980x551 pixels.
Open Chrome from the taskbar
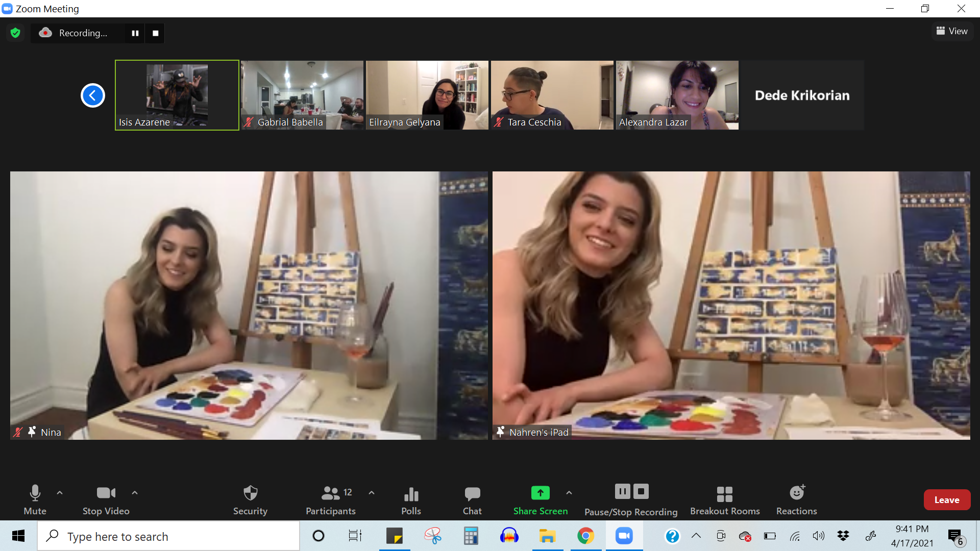pyautogui.click(x=585, y=536)
